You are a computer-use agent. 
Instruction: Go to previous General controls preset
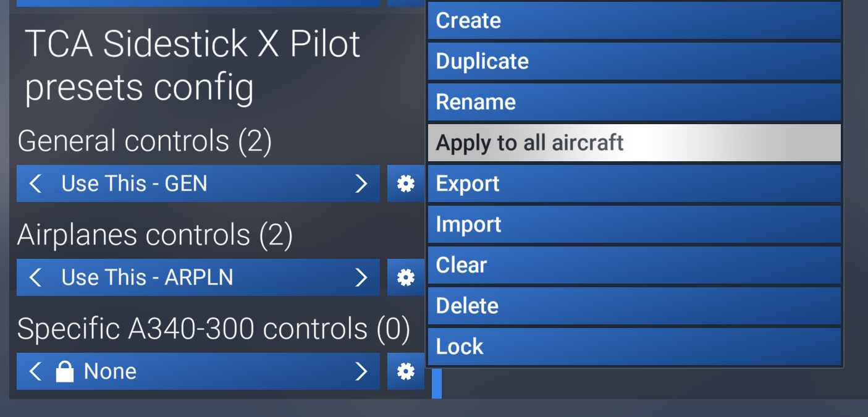(36, 183)
